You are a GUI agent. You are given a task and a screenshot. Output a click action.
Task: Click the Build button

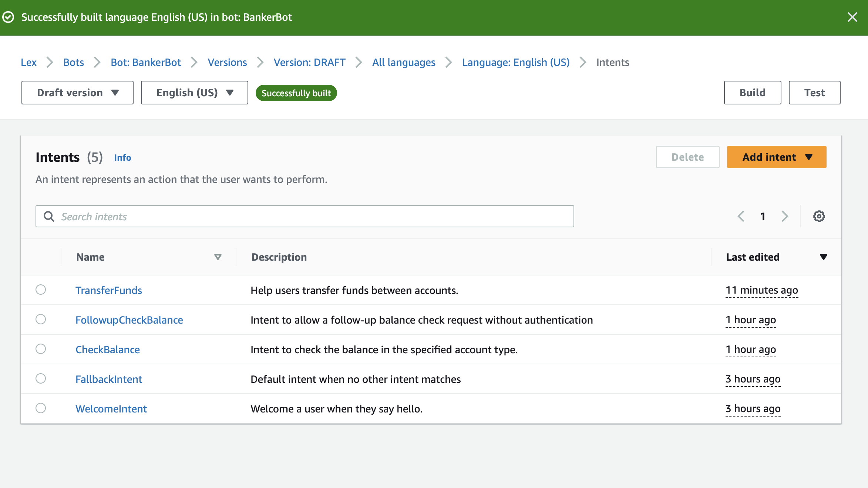[752, 93]
